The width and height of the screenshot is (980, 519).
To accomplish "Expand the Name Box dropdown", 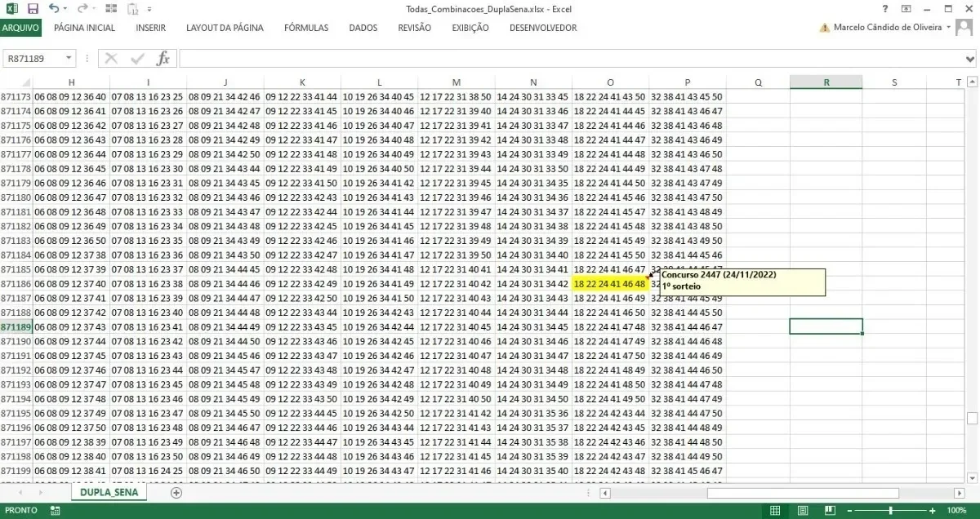I will coord(67,59).
